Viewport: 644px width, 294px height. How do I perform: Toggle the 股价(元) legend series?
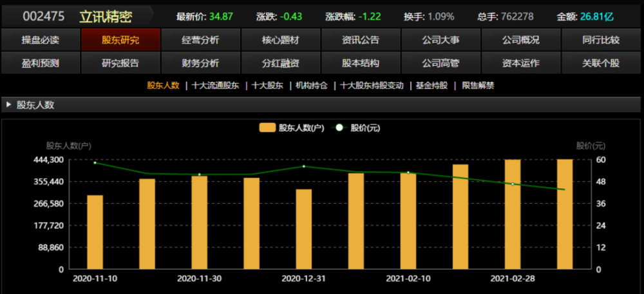coord(355,128)
